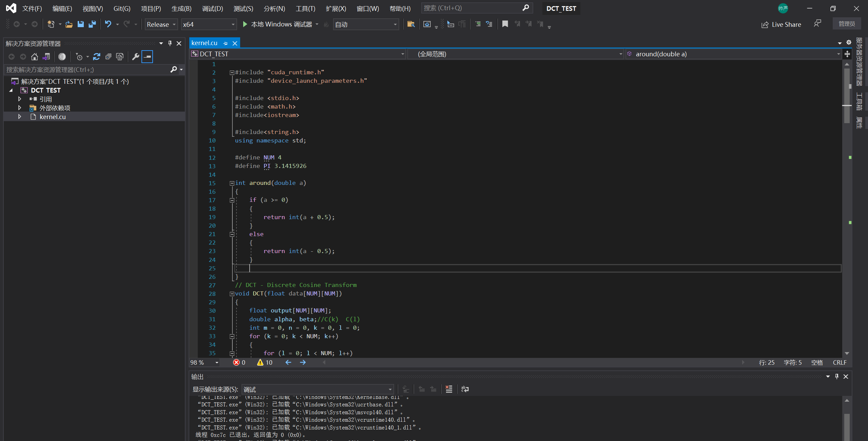Toggle a bookmark with the bookmark icon
This screenshot has width=868, height=441.
point(505,24)
